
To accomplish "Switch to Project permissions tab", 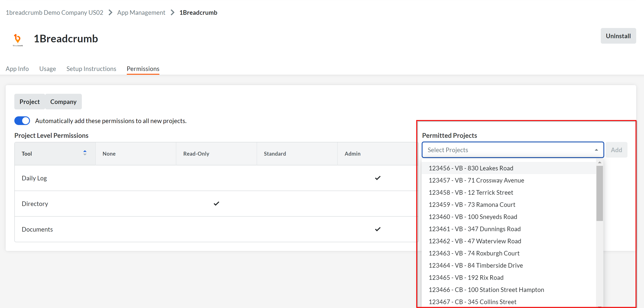I will pos(30,102).
